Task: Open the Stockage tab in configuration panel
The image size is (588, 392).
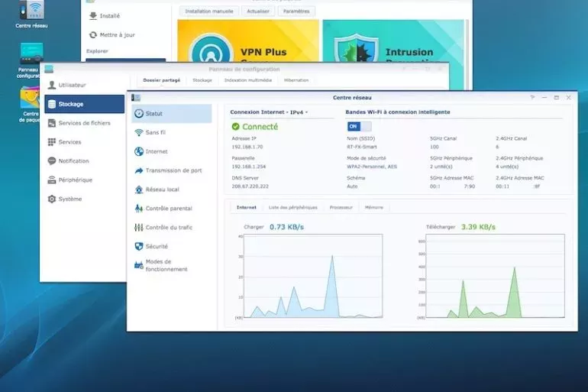Action: coord(202,80)
